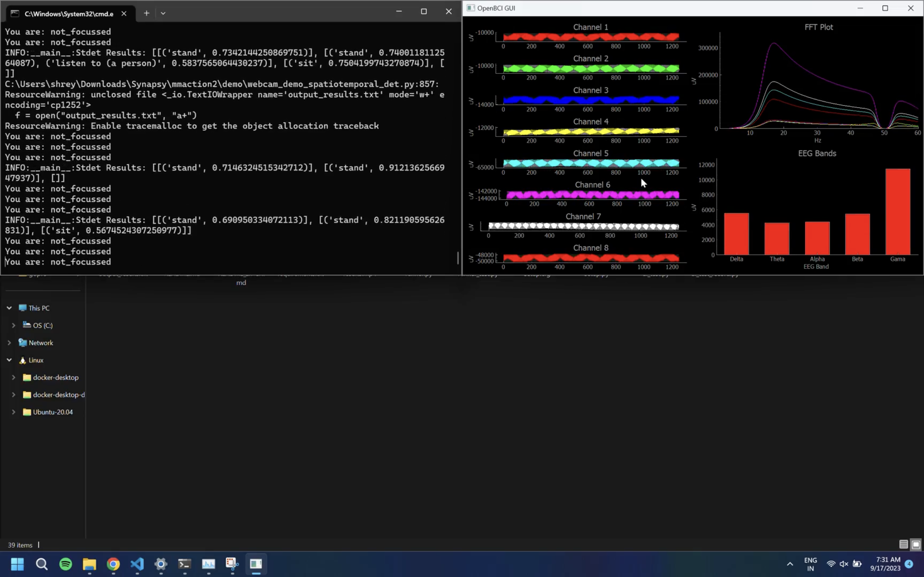Switch to details view in Explorer
The height and width of the screenshot is (577, 924).
[x=904, y=545]
